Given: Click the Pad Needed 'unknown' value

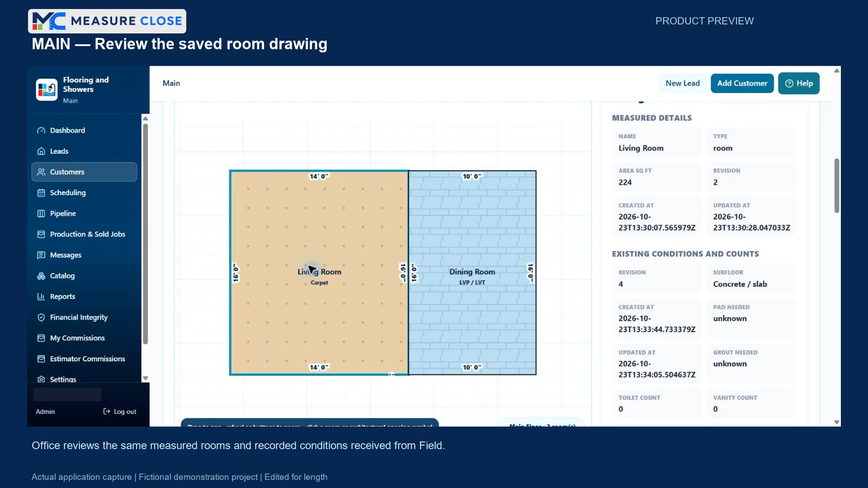Looking at the screenshot, I should (730, 319).
